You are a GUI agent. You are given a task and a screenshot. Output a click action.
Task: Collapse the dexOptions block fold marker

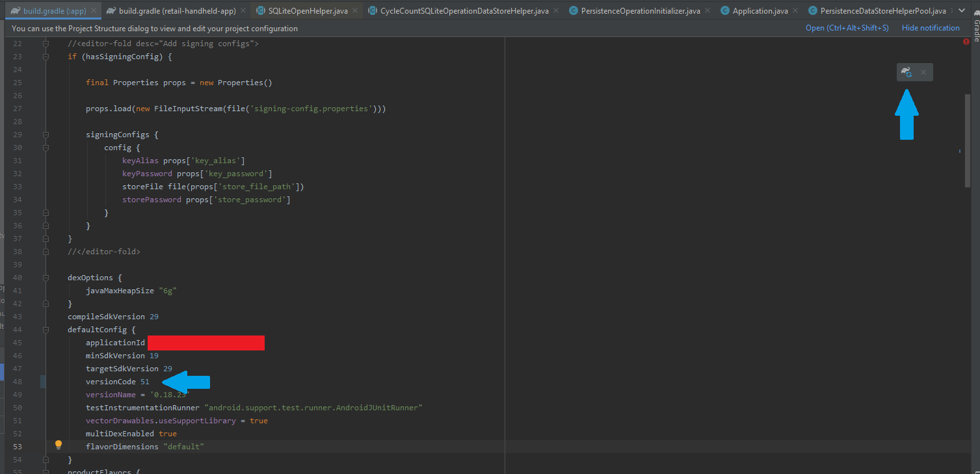(x=46, y=278)
